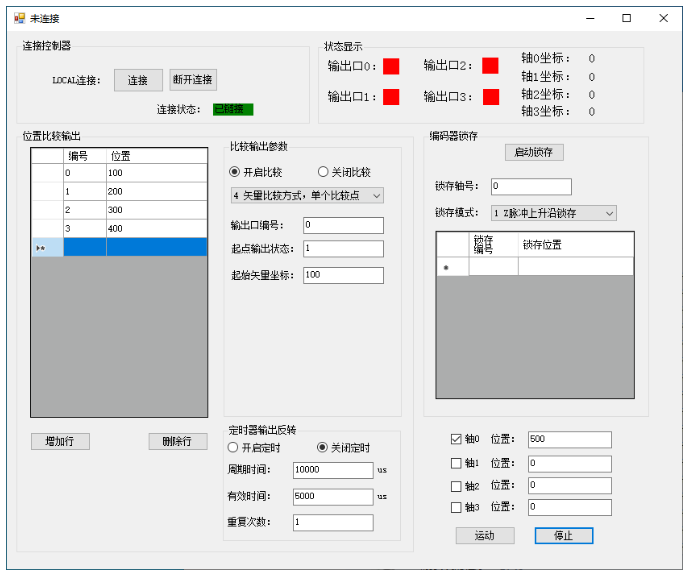Click the 起始矢量坐标 input field
Viewport: 690px width, 577px height.
(x=343, y=276)
